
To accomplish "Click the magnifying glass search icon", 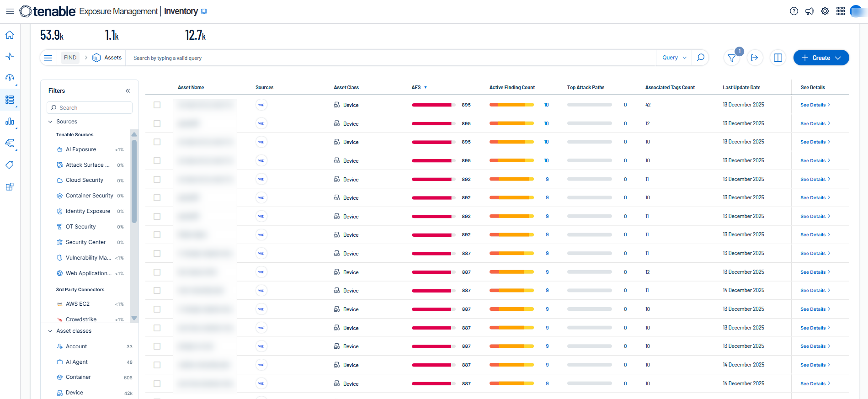I will tap(700, 58).
